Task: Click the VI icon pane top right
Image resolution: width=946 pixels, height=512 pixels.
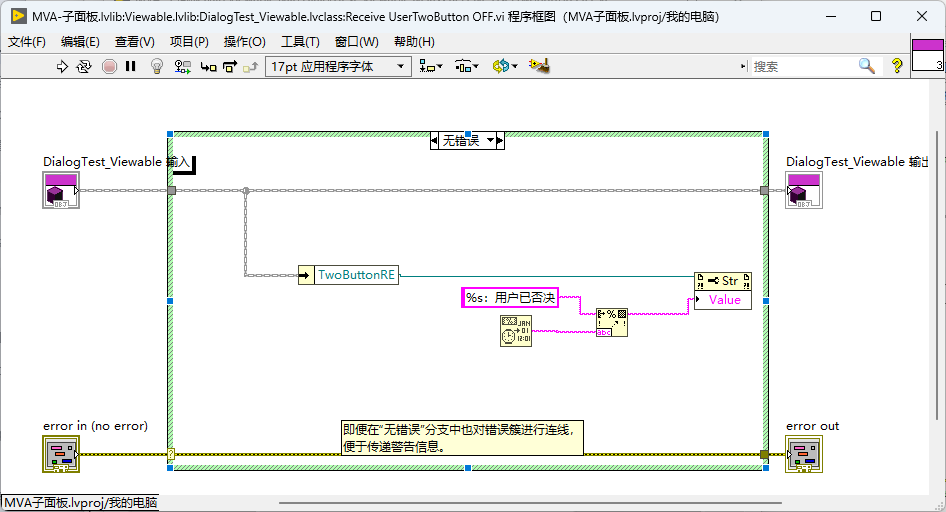Action: (x=928, y=54)
